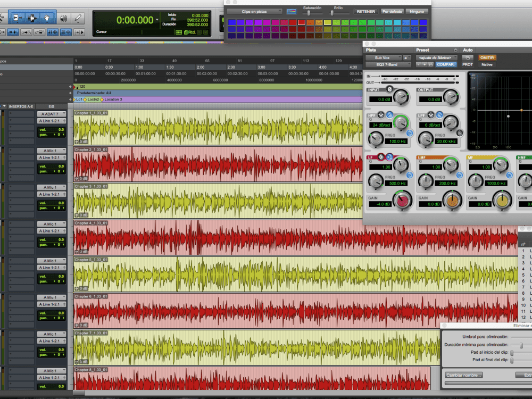Click previous preset minus button

tap(419, 64)
